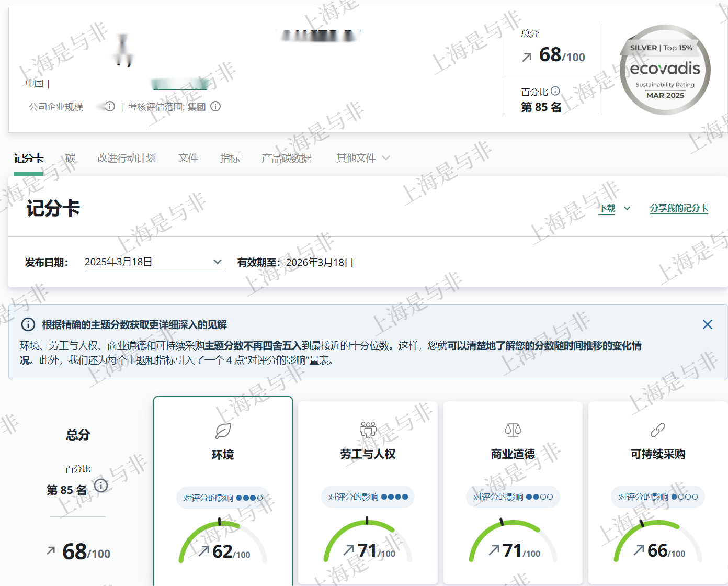The width and height of the screenshot is (728, 586).
Task: Click the EcoVadis Silver medal badge
Action: [665, 70]
